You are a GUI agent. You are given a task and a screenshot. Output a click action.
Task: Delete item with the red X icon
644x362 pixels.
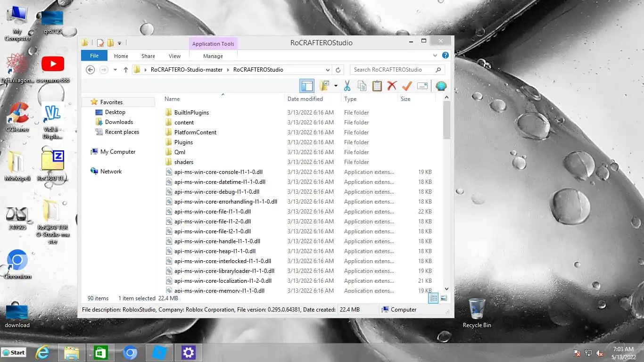coord(392,86)
